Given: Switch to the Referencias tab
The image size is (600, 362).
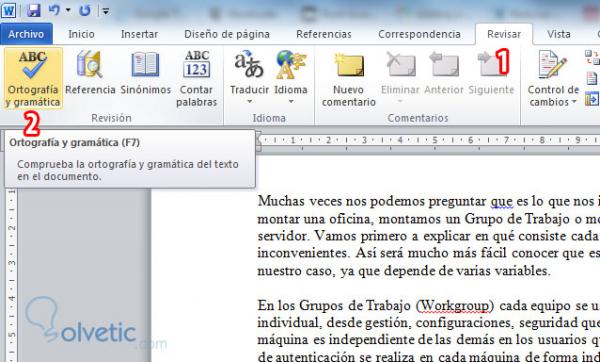Looking at the screenshot, I should coord(324,34).
